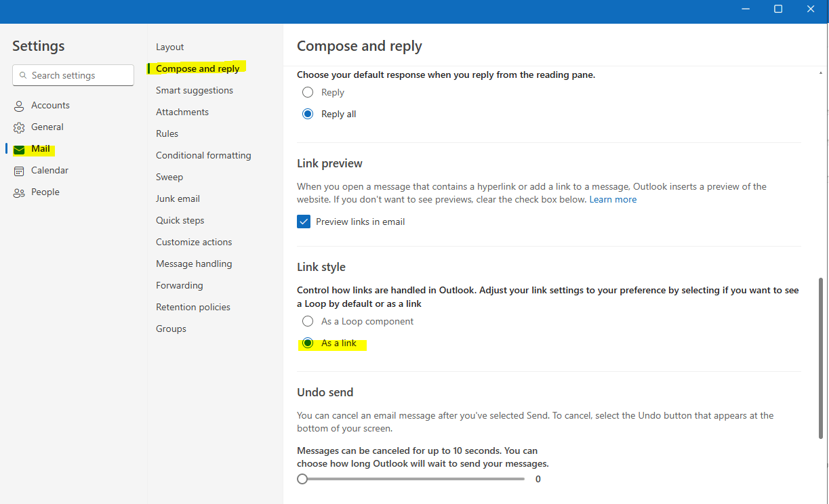The height and width of the screenshot is (504, 829).
Task: Click the settings pane vertical scrollbar
Action: click(x=821, y=358)
